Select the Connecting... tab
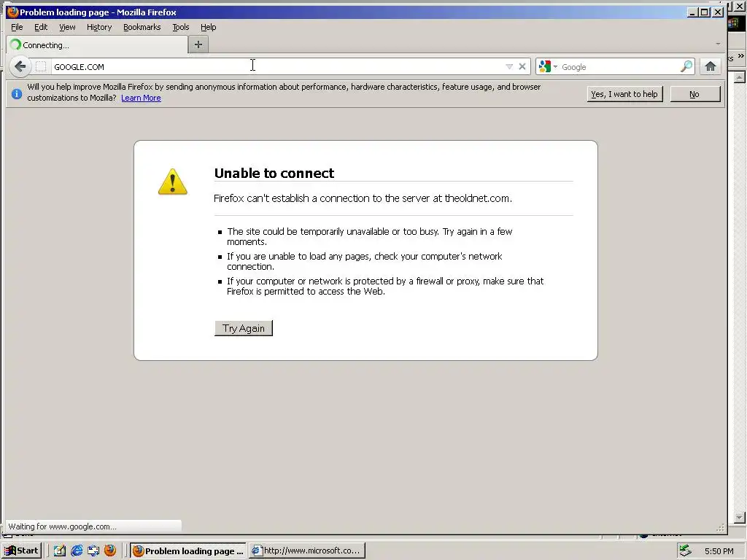Screen dimensions: 747x560 [x=97, y=45]
